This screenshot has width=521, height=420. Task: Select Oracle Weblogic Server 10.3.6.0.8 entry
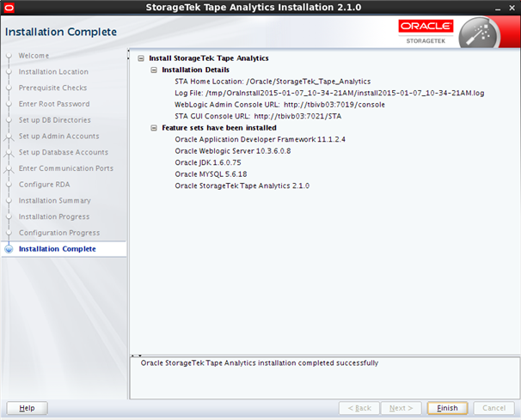pyautogui.click(x=233, y=151)
